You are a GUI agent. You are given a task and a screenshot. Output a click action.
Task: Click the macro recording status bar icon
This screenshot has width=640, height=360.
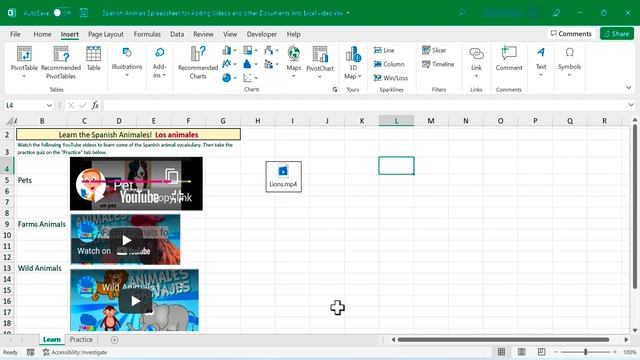31,352
